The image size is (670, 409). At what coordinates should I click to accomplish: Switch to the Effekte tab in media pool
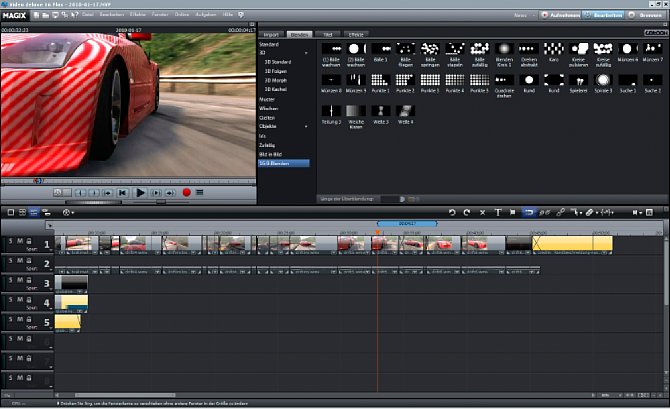coord(356,35)
